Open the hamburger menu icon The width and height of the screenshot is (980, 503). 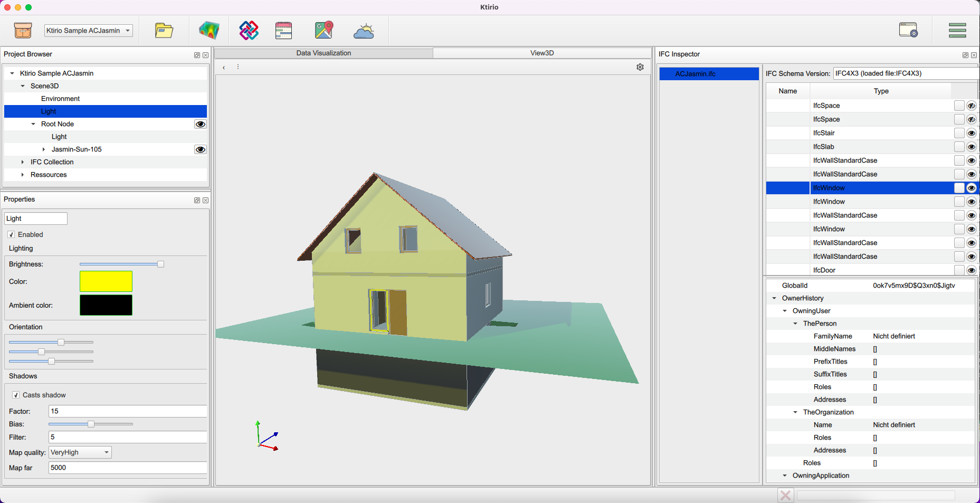point(957,31)
